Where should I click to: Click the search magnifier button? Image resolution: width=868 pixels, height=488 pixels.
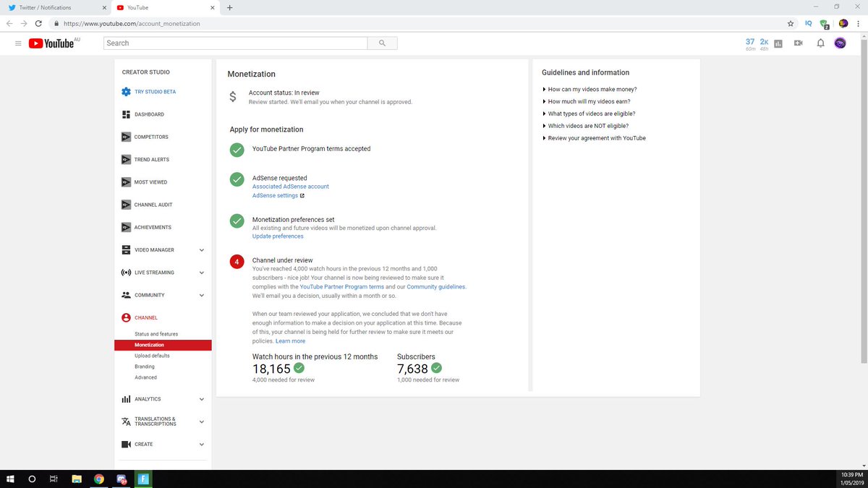click(382, 43)
